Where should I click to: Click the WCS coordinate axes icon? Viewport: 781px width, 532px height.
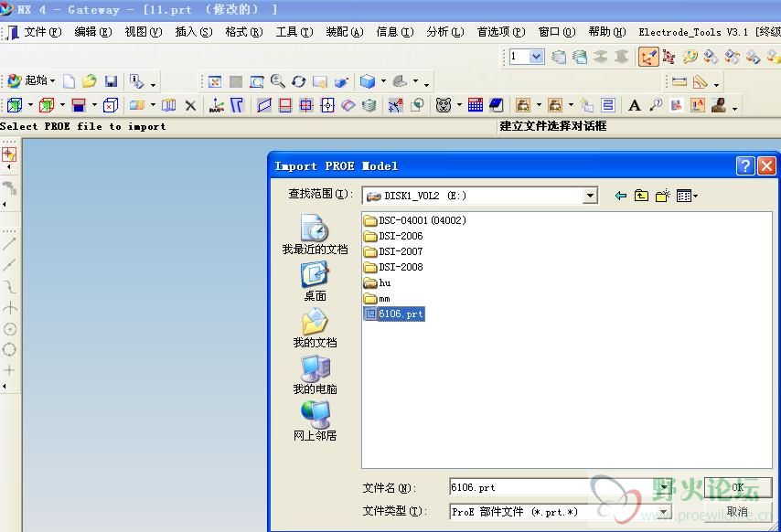tap(216, 105)
